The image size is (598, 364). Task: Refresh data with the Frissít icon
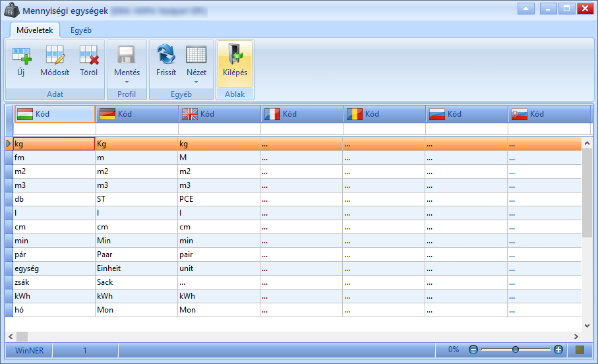click(x=166, y=54)
